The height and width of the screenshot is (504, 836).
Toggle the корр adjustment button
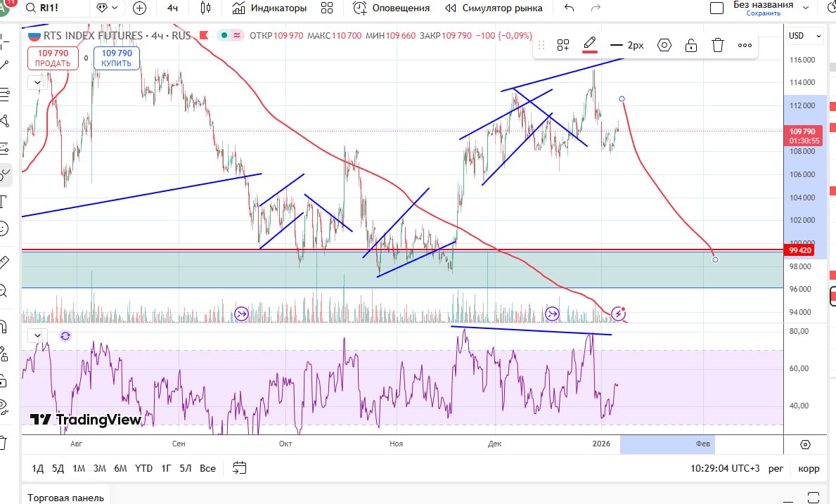tap(809, 468)
